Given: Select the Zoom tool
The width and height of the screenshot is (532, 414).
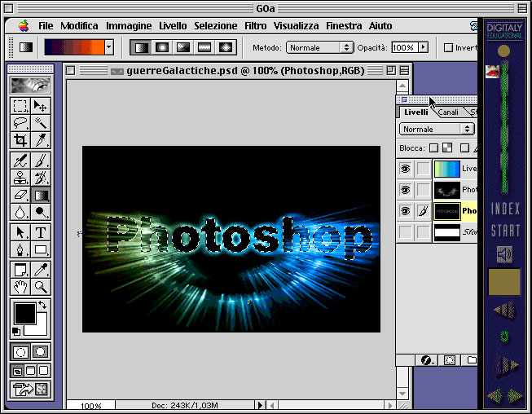Looking at the screenshot, I should [41, 287].
